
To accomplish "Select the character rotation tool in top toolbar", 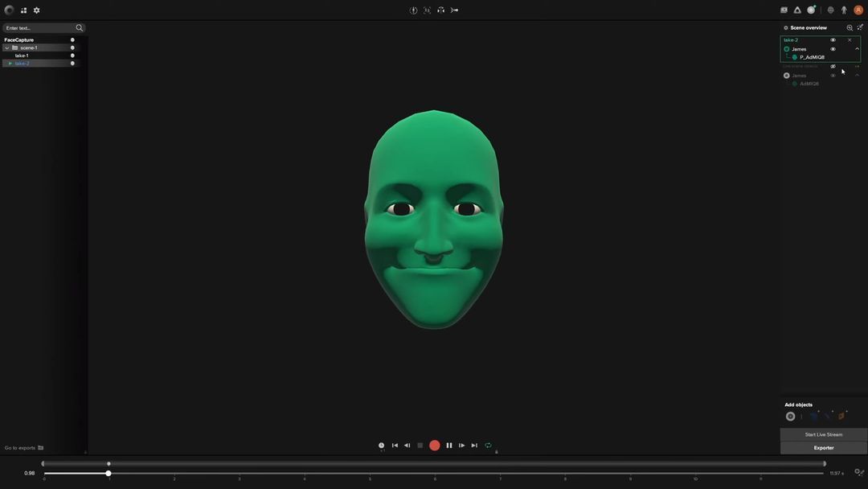I will coord(413,10).
